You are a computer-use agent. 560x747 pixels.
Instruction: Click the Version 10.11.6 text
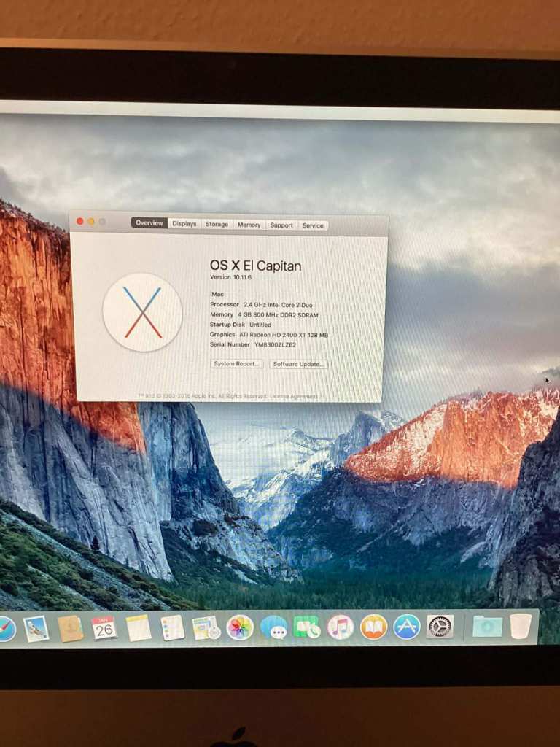click(231, 277)
